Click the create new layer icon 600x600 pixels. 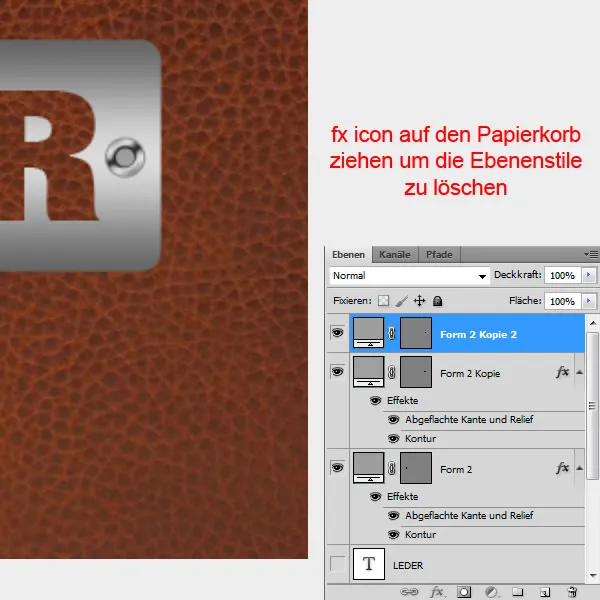coord(545,592)
